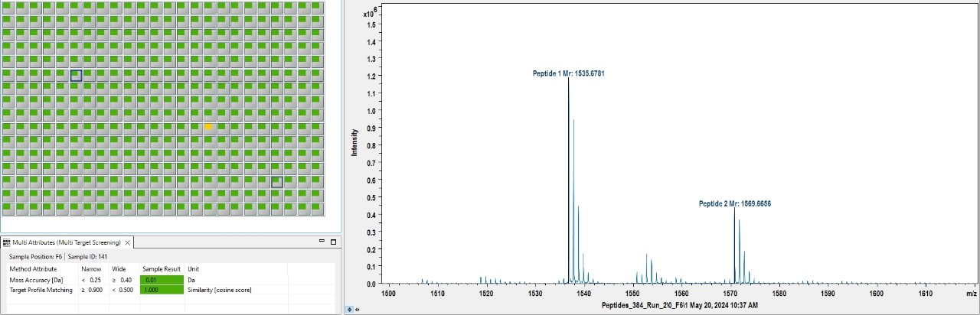
Task: Select the blue-outlined well in plate grid
Action: (x=76, y=75)
